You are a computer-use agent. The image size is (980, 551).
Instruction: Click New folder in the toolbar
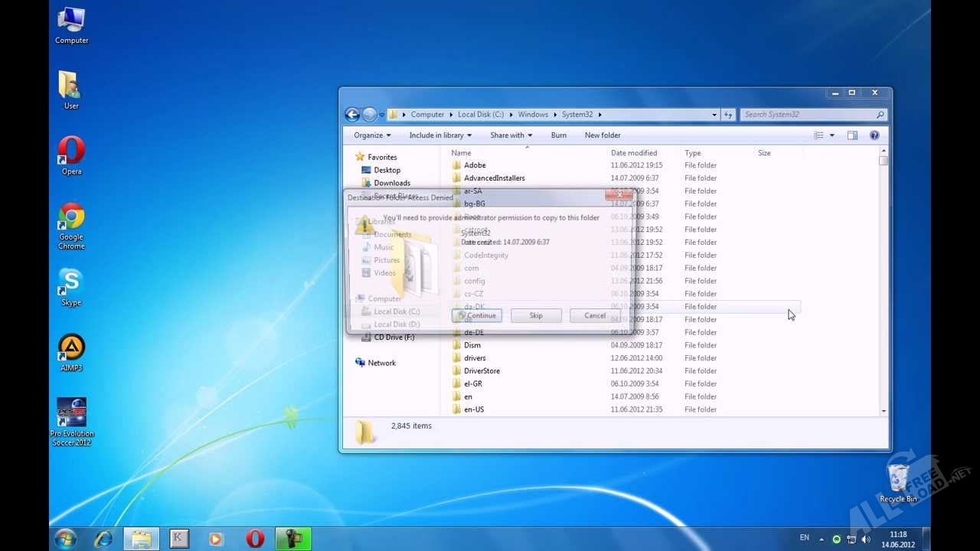coord(603,135)
